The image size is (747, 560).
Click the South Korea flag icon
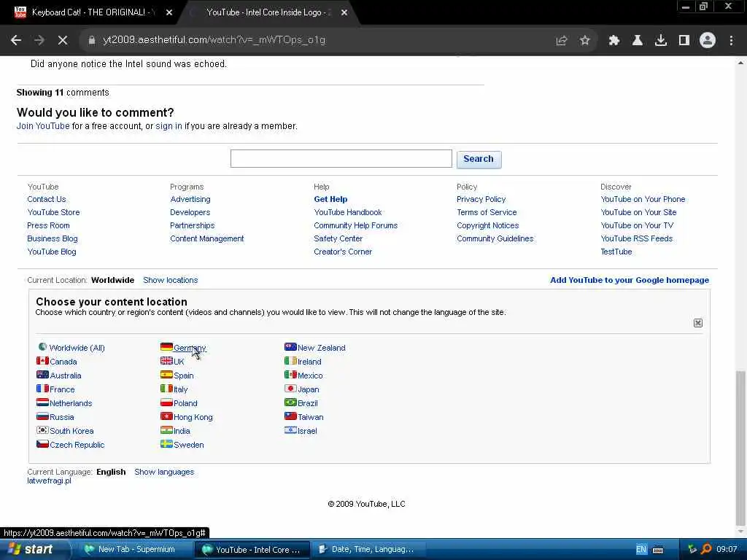42,430
